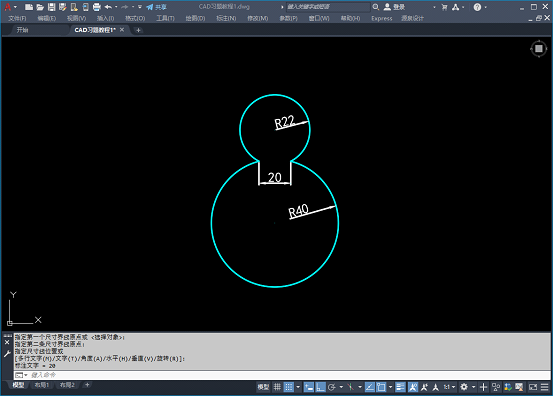Viewport: 553px width, 396px height.
Task: Click the hardware acceleration status icon
Action: [x=508, y=387]
